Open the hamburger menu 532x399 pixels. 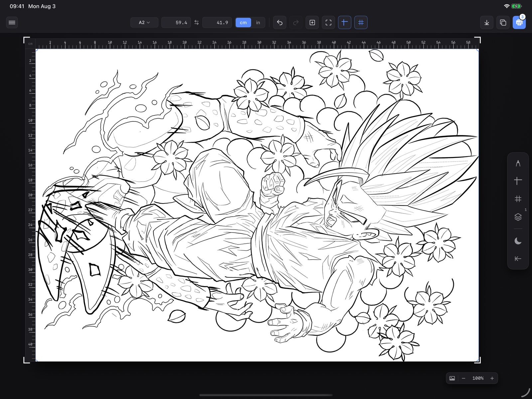pos(12,23)
